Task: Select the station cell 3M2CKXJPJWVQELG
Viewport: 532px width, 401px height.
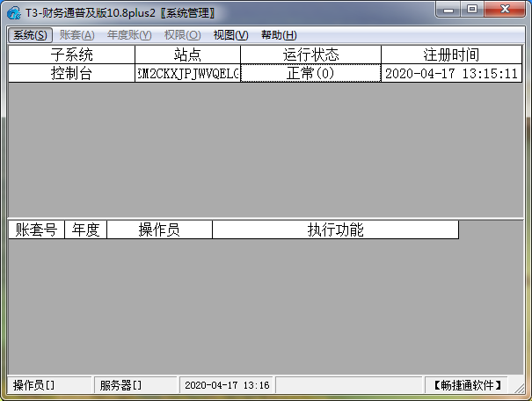Action: pyautogui.click(x=187, y=73)
